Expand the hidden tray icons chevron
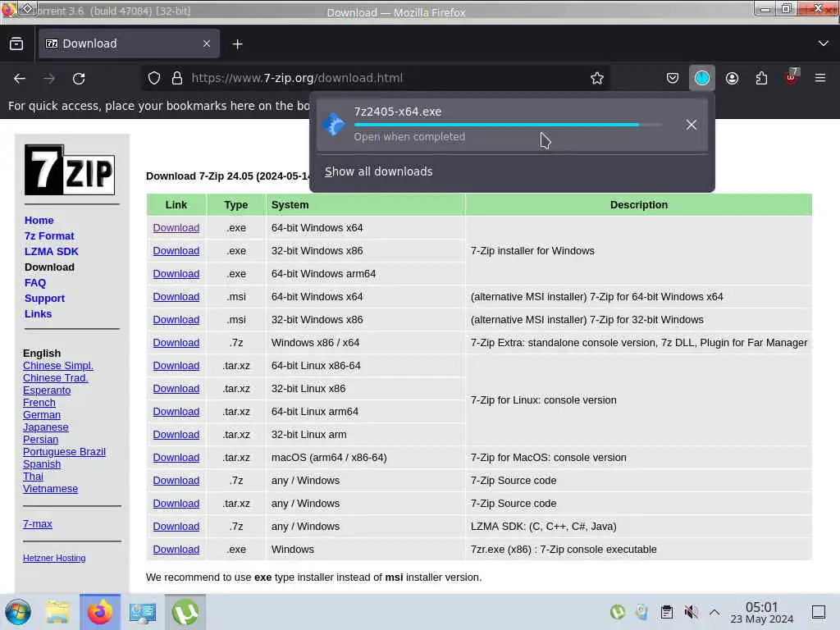Viewport: 840px width, 630px height. [714, 612]
